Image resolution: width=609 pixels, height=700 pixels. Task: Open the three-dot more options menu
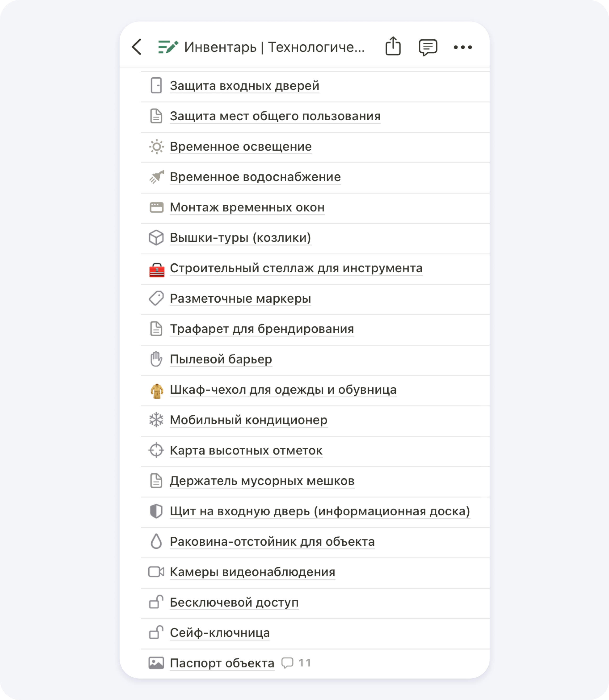coord(463,47)
